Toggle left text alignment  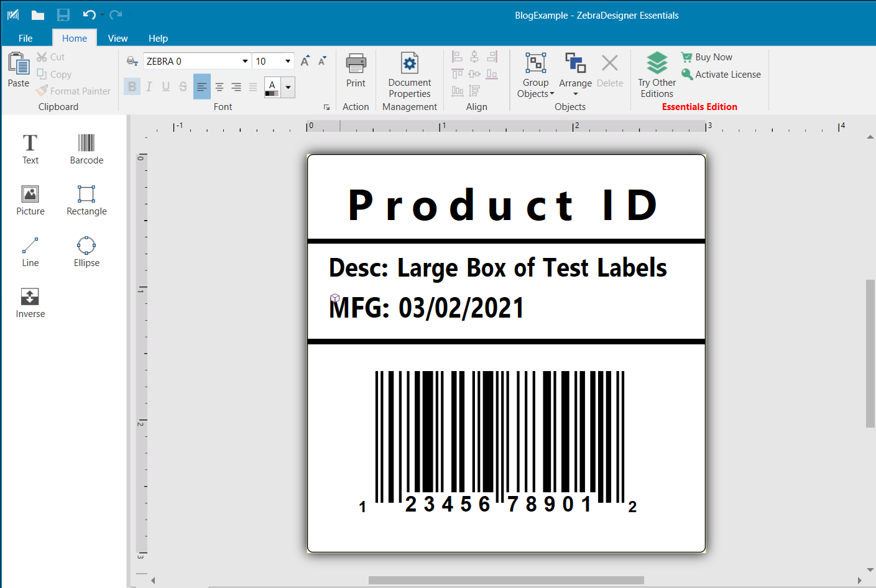coord(202,87)
